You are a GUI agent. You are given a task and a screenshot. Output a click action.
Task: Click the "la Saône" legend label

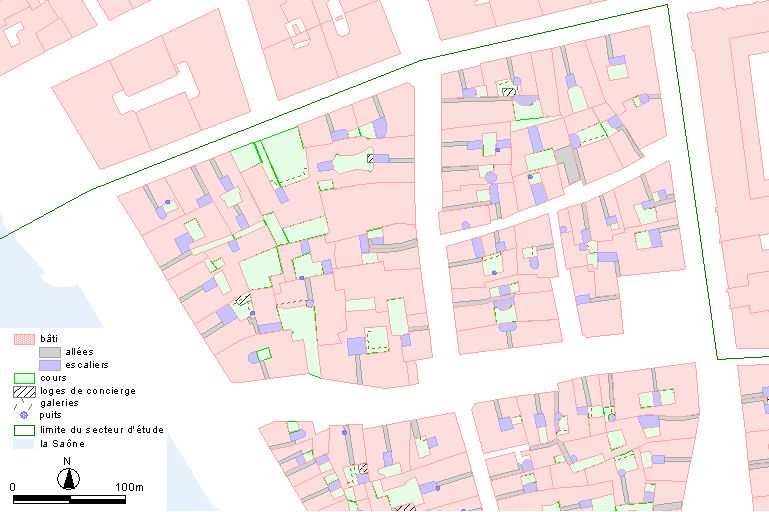click(62, 443)
